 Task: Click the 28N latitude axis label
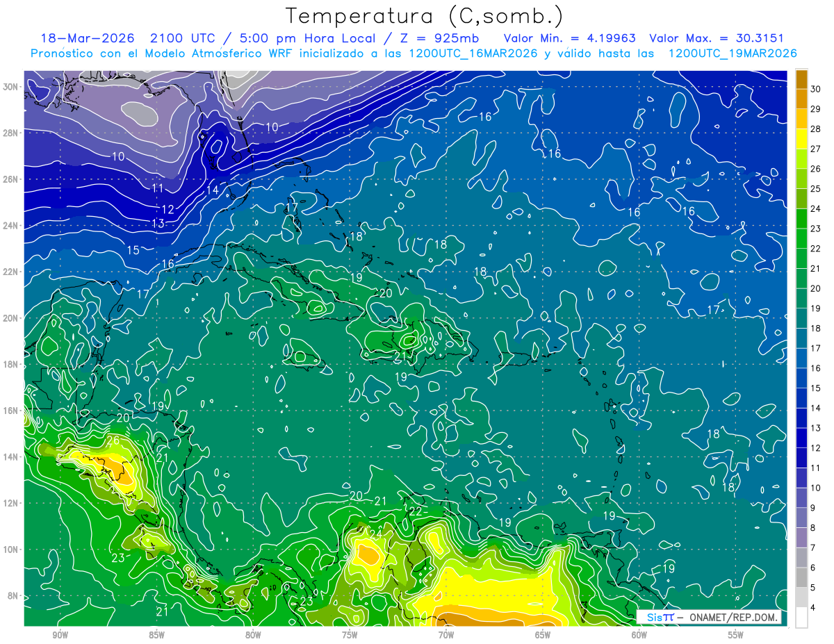10,133
